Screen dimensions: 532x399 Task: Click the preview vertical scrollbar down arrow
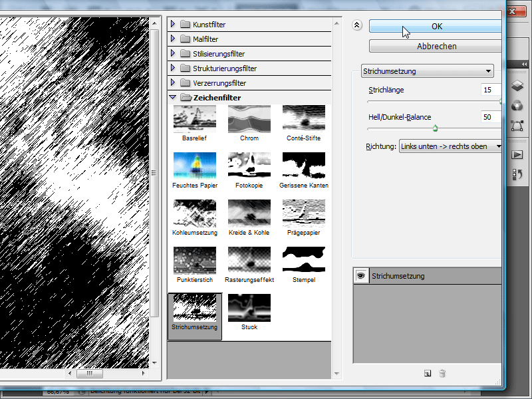coord(154,362)
